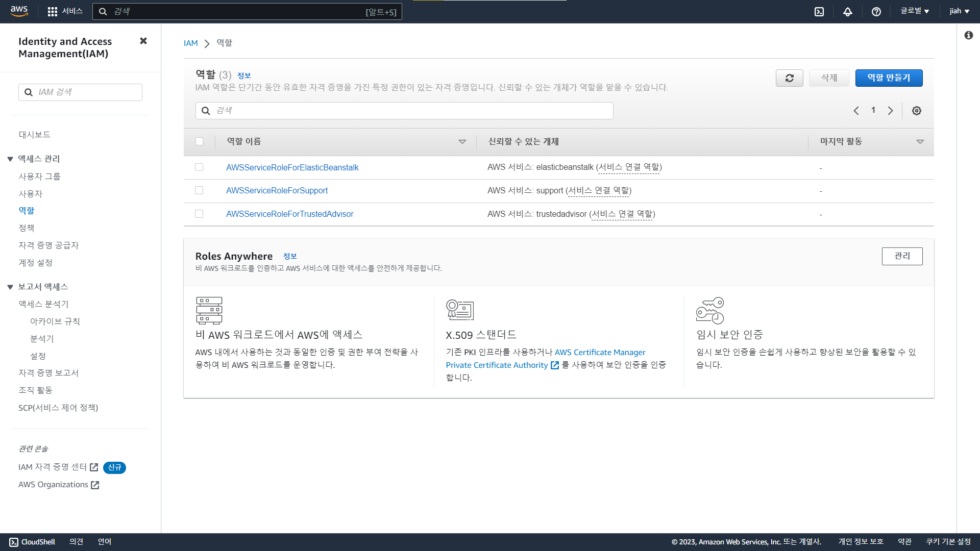The image size is (980, 551).
Task: Focus the roles table search field
Action: pos(404,111)
